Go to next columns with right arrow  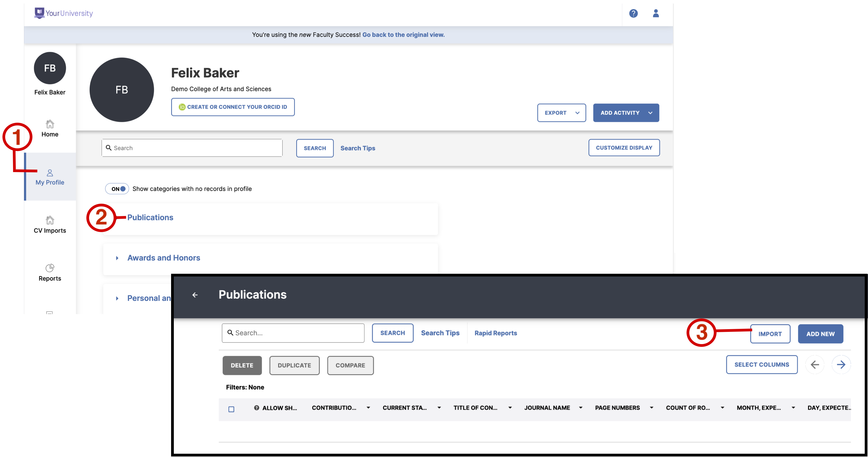coord(841,365)
